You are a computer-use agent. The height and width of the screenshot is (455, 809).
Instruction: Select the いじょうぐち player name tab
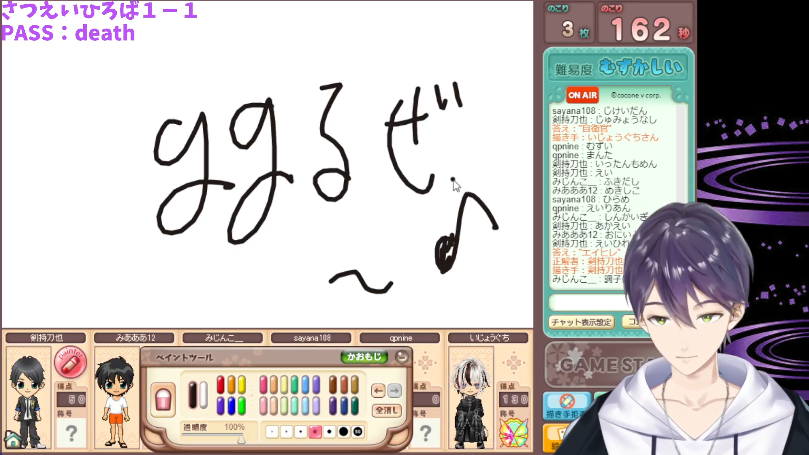pos(489,338)
